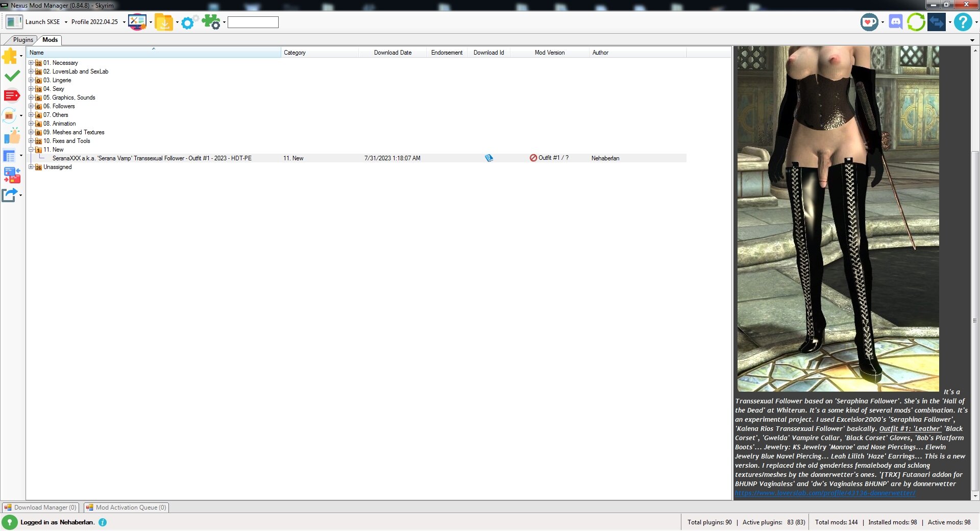Select the 'Unassigned' category label
Image resolution: width=980 pixels, height=531 pixels.
point(58,167)
